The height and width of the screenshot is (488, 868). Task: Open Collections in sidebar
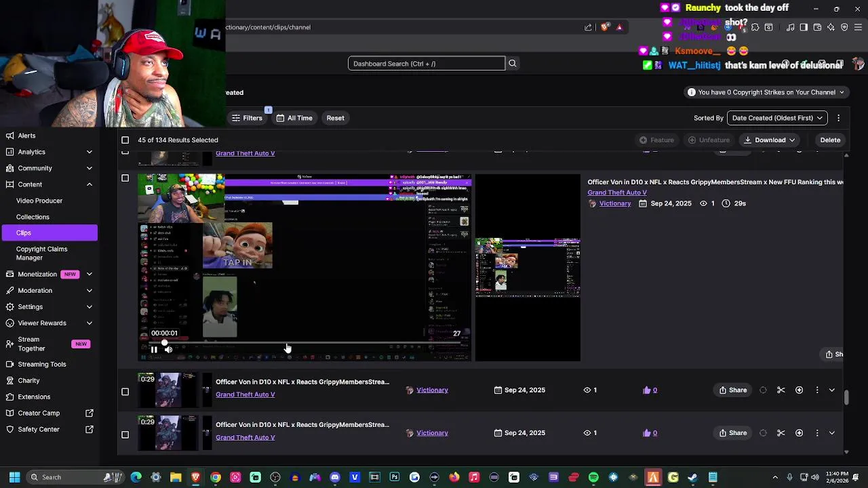tap(33, 217)
